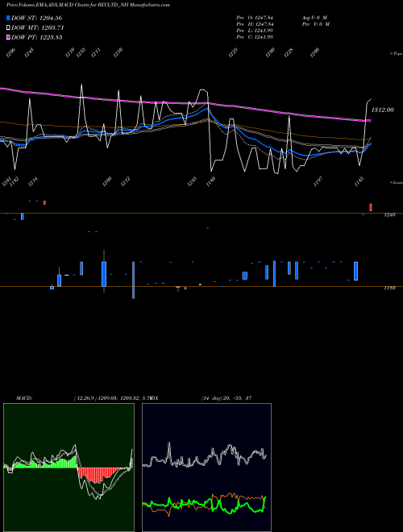Click the 1243 top price label
Viewport: 403px width, 532px height.
point(29,52)
